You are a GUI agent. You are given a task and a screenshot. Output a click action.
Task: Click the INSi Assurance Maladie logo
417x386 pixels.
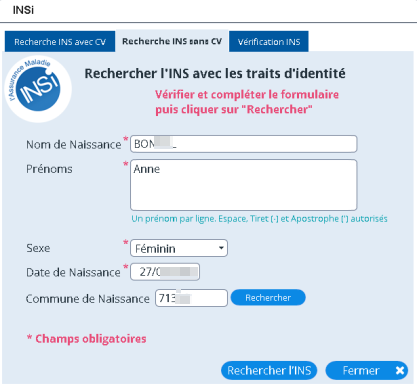click(38, 88)
